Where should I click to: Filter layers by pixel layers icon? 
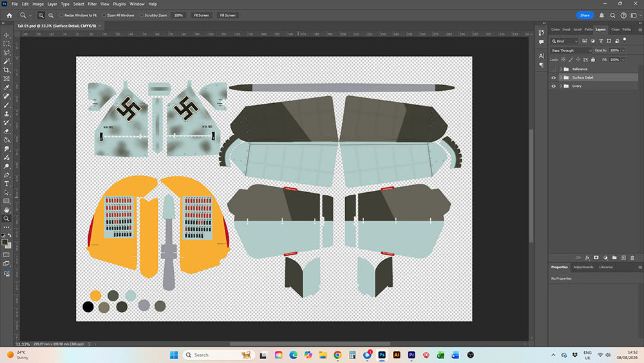click(585, 41)
